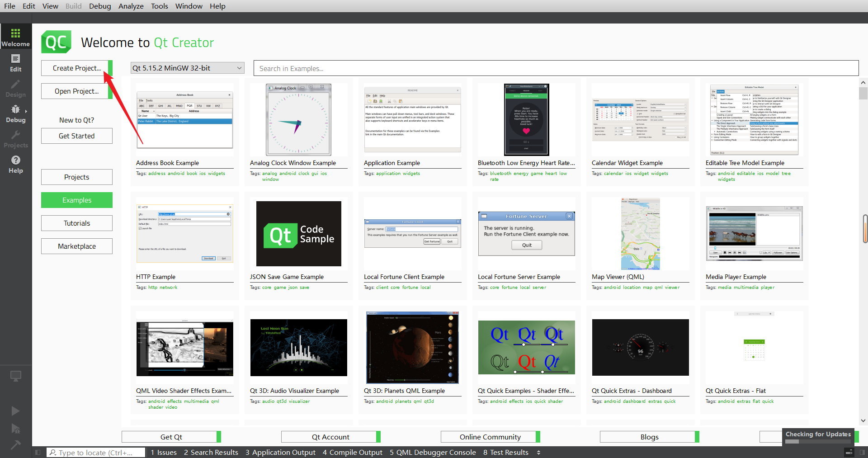Open the 8 Test Results pane
868x458 pixels.
(506, 452)
